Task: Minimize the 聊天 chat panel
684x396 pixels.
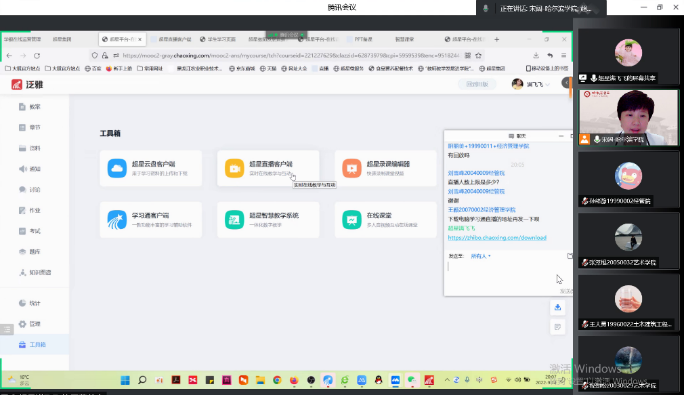Action: 561,136
